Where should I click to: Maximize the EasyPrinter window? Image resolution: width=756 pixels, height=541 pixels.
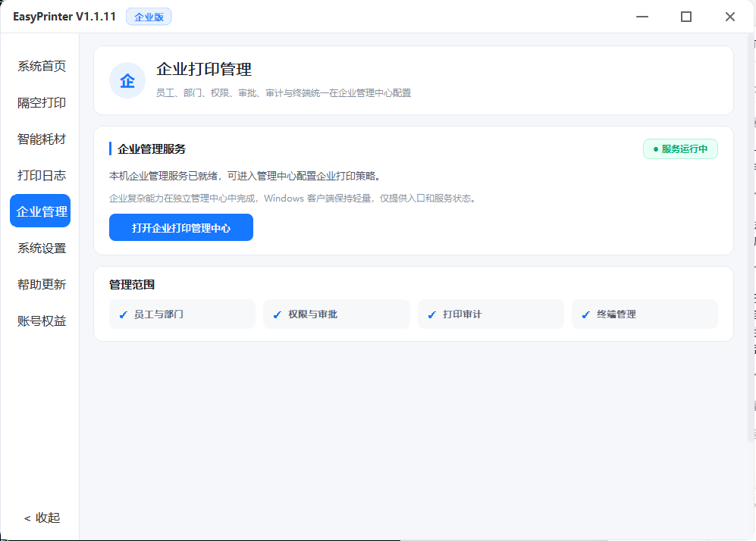[686, 17]
